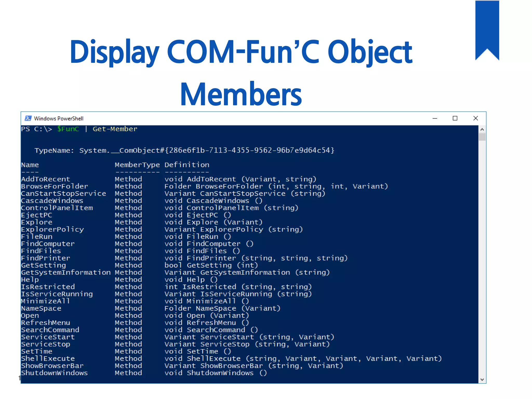Click the Open name entry
Image resolution: width=532 pixels, height=399 pixels.
(30, 316)
